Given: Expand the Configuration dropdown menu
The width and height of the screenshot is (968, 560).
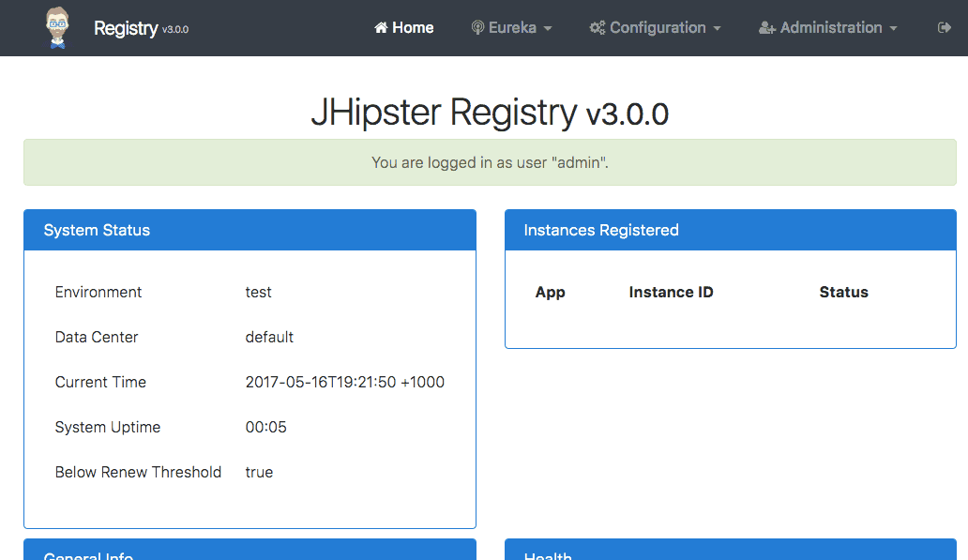Looking at the screenshot, I should 655,28.
